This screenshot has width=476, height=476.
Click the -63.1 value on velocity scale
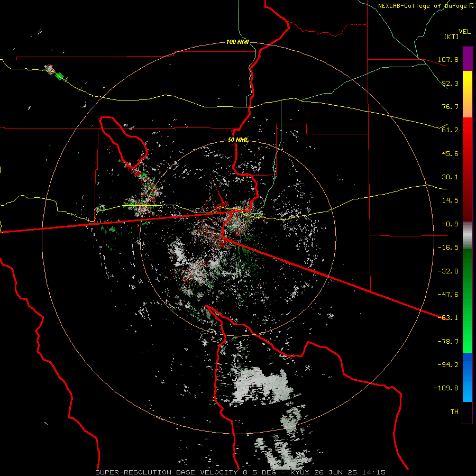click(x=448, y=318)
